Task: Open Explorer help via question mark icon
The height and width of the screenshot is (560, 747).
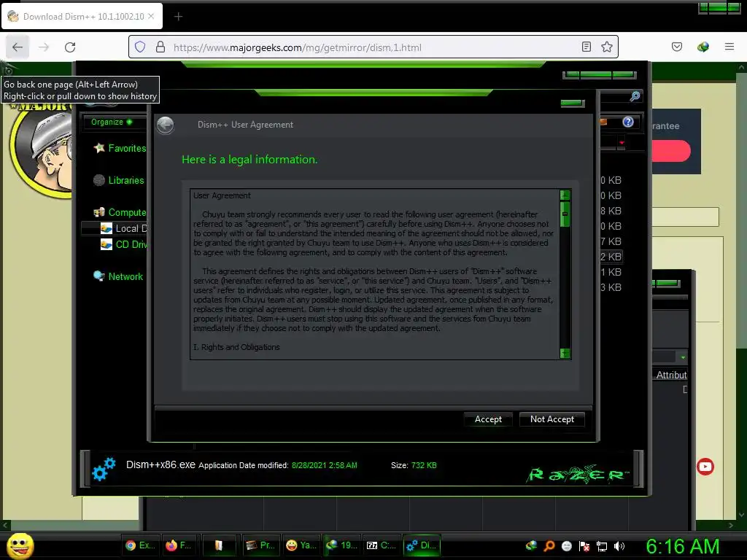Action: click(x=628, y=122)
